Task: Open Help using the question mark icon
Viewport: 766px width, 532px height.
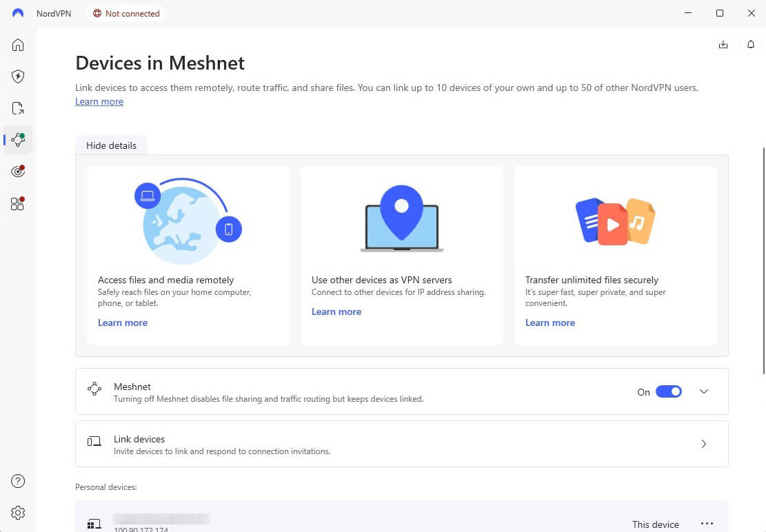Action: 17,481
